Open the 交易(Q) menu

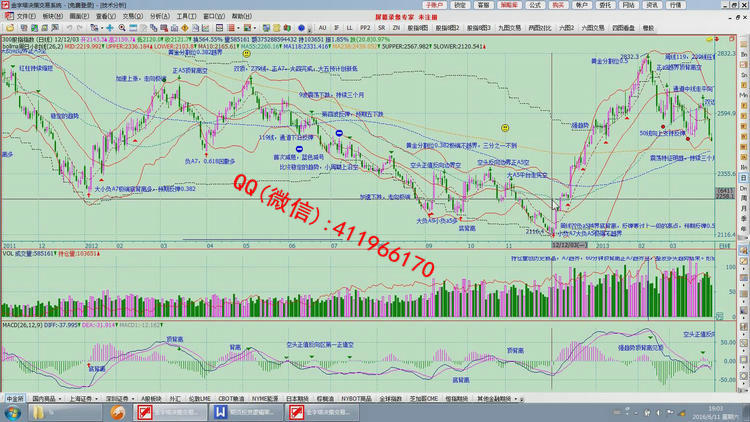coord(132,17)
